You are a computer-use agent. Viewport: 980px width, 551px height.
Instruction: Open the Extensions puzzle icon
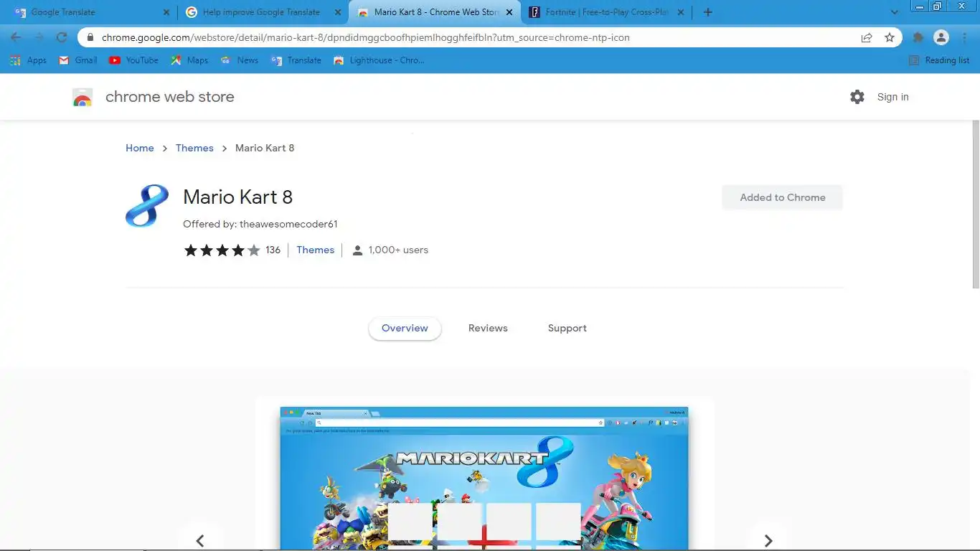pyautogui.click(x=918, y=37)
